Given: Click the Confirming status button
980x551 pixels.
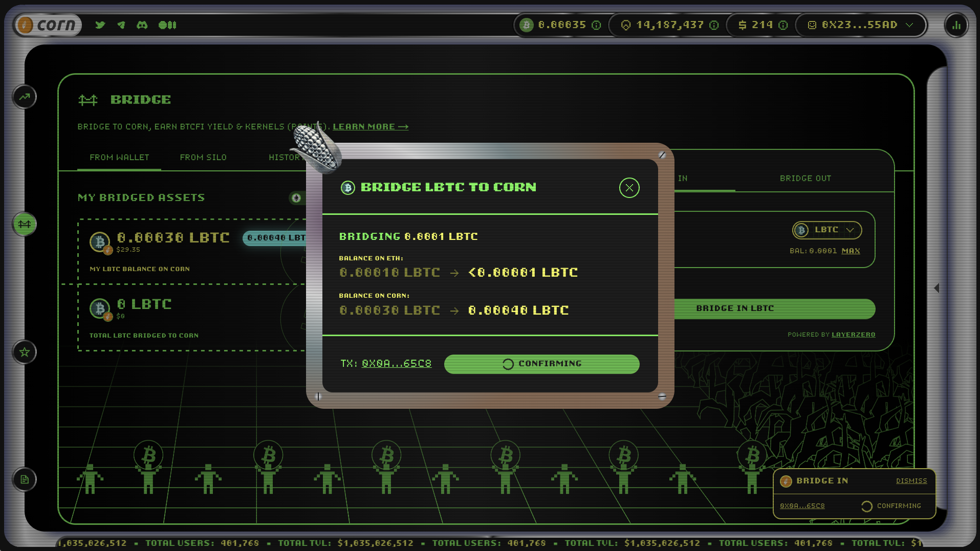Looking at the screenshot, I should [541, 364].
